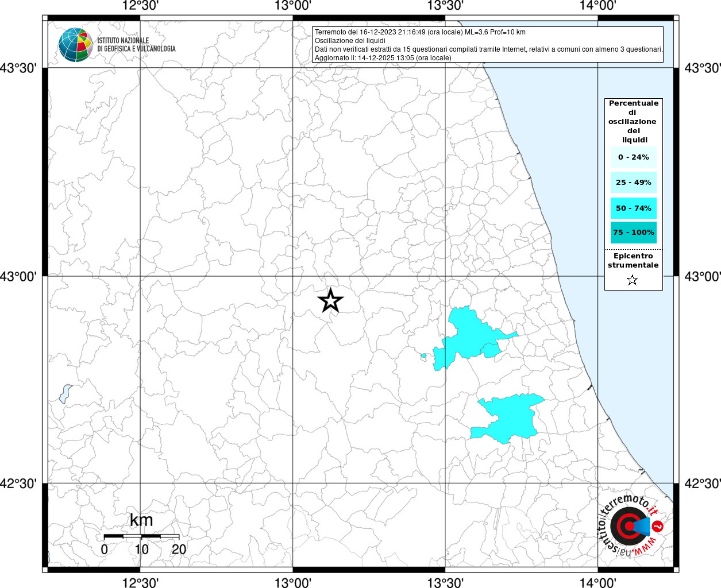Click the 'Oscillazione dei liquidi' subtitle text
The image size is (721, 588).
click(350, 41)
